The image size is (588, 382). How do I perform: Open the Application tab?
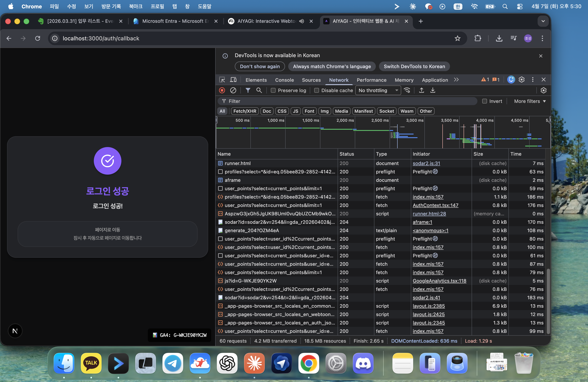pos(435,80)
